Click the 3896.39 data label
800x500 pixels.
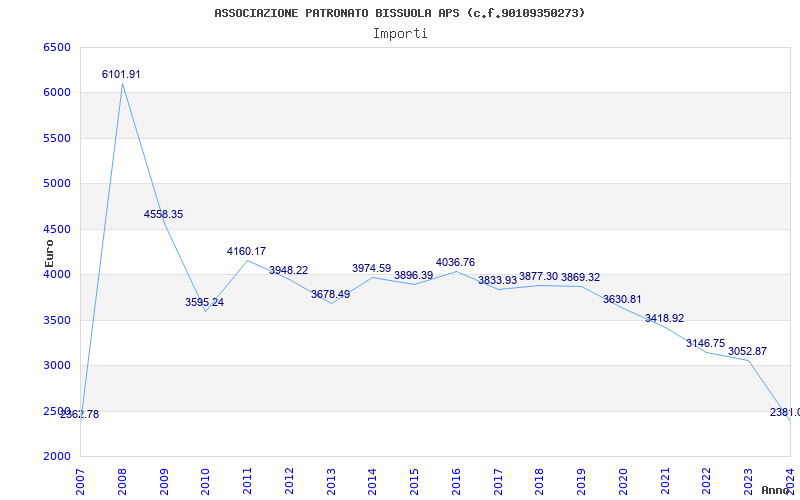pos(413,276)
